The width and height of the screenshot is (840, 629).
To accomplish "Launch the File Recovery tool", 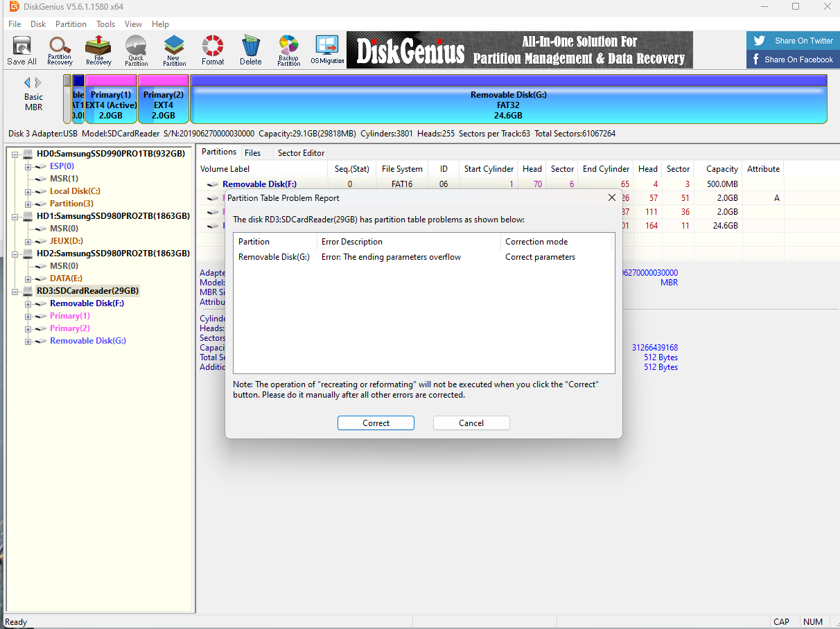I will 98,51.
